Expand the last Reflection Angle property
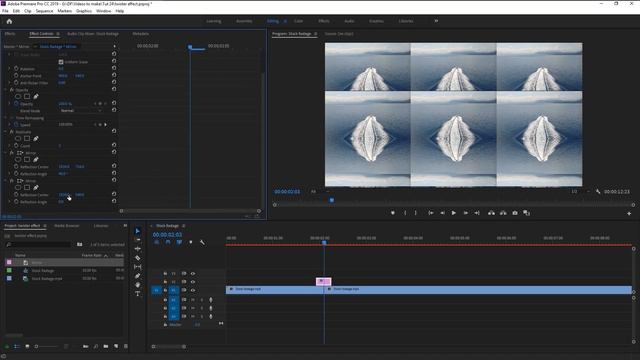 pyautogui.click(x=9, y=202)
